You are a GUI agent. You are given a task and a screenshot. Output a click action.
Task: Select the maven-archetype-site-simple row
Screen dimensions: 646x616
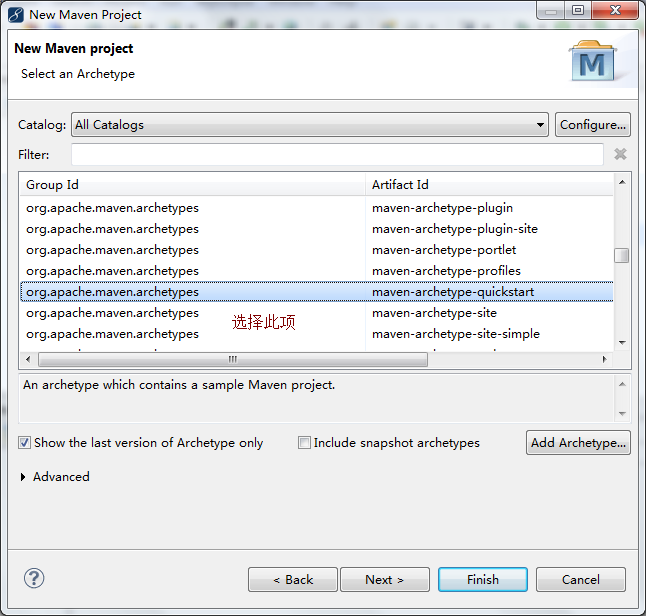coord(317,334)
